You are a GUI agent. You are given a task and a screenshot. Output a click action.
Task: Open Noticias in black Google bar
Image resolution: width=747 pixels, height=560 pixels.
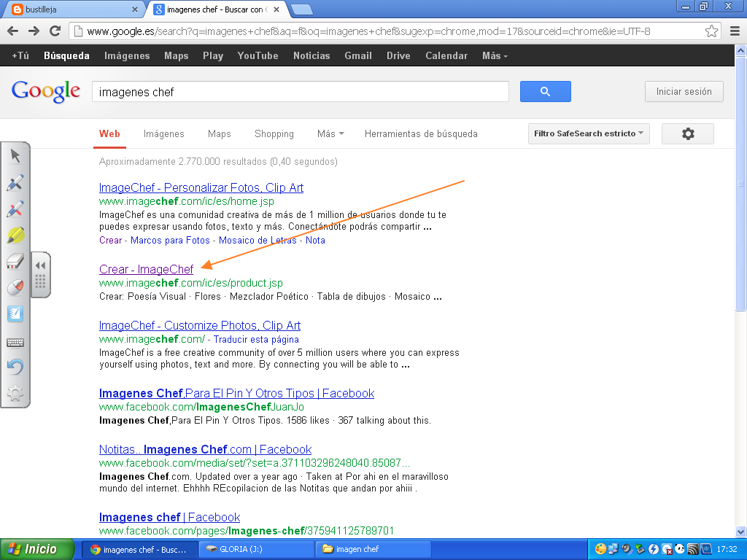tap(311, 55)
